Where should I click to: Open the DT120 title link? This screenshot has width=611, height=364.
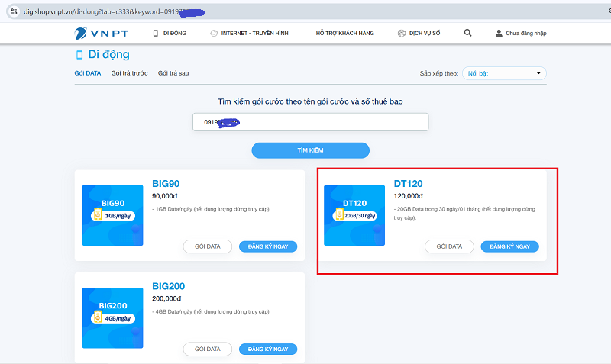click(408, 184)
